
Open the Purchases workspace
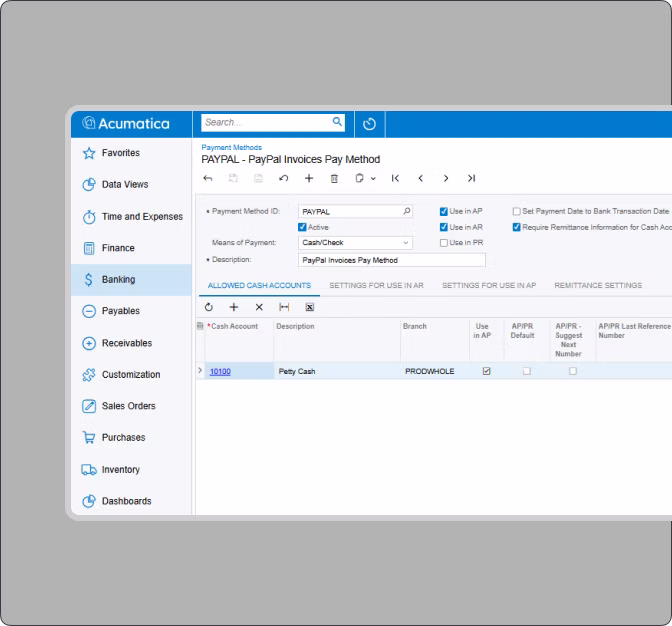(x=131, y=437)
